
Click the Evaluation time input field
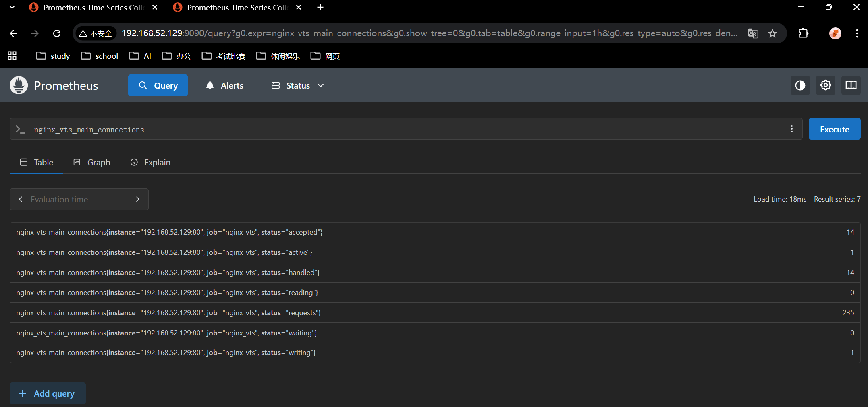pyautogui.click(x=79, y=199)
